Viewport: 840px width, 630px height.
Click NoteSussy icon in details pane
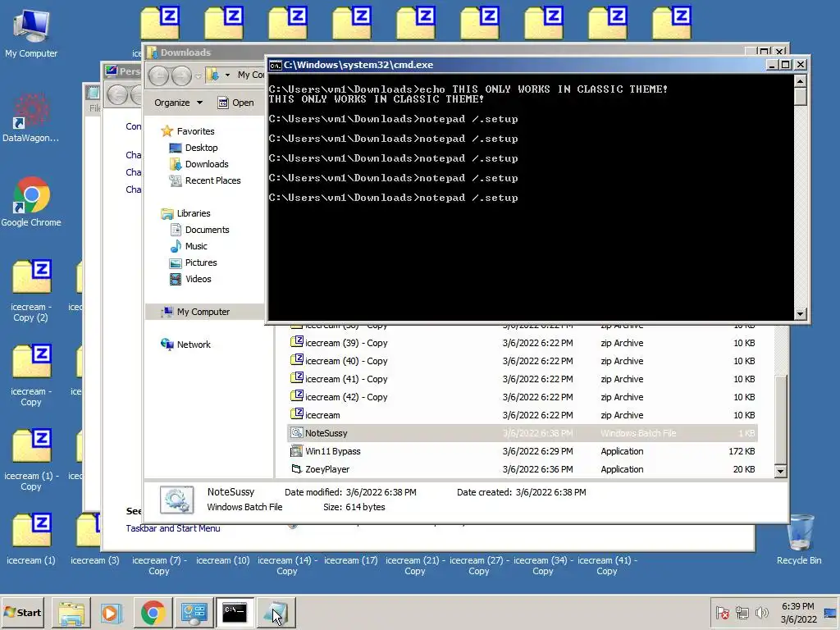pos(176,500)
